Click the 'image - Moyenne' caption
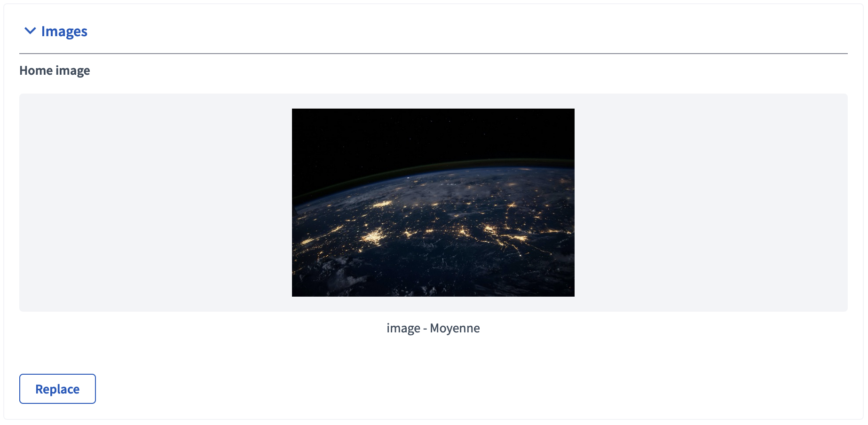Image resolution: width=868 pixels, height=425 pixels. click(433, 328)
